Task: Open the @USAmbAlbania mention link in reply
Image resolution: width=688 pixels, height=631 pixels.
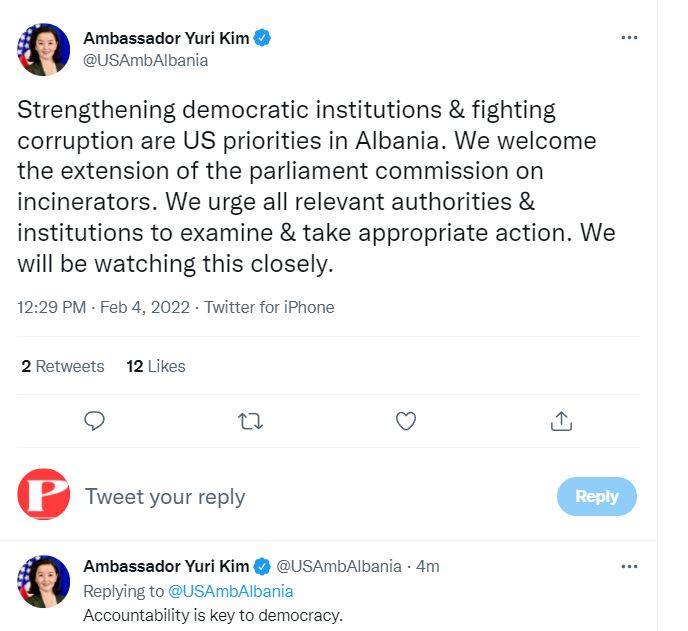Action: 231,591
